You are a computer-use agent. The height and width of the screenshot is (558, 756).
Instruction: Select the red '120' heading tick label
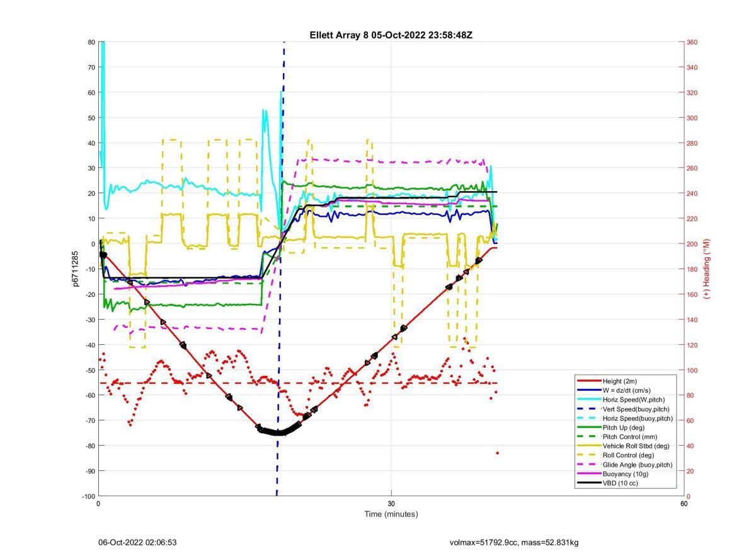[x=692, y=345]
